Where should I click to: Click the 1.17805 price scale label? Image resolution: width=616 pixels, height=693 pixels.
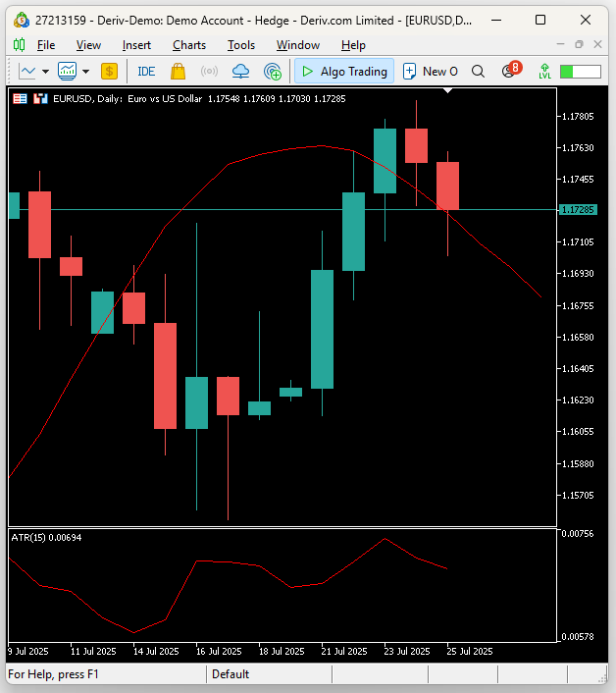click(578, 116)
